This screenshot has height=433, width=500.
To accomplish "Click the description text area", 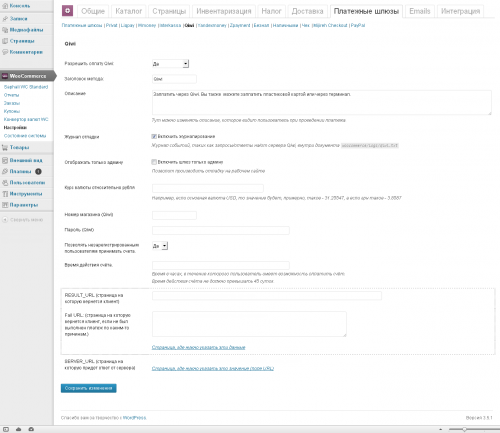I will point(322,103).
